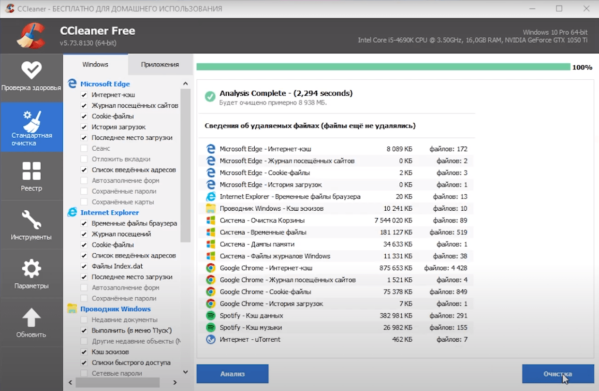Click Chrome icon of Cookie-файлы result row
Viewport: 599px width, 391px height.
[x=210, y=292]
